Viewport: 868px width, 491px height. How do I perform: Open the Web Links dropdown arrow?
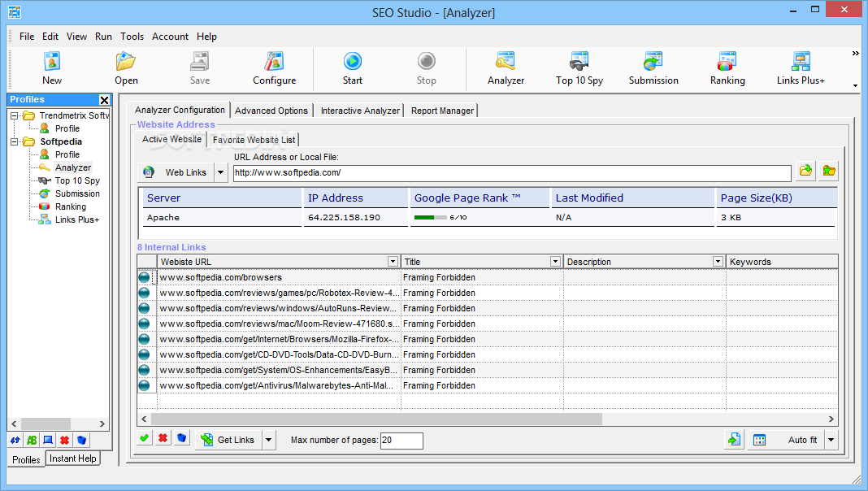[220, 172]
